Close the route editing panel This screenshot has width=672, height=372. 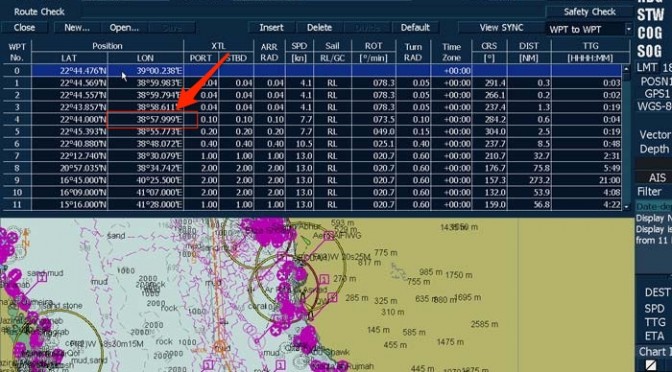[24, 28]
